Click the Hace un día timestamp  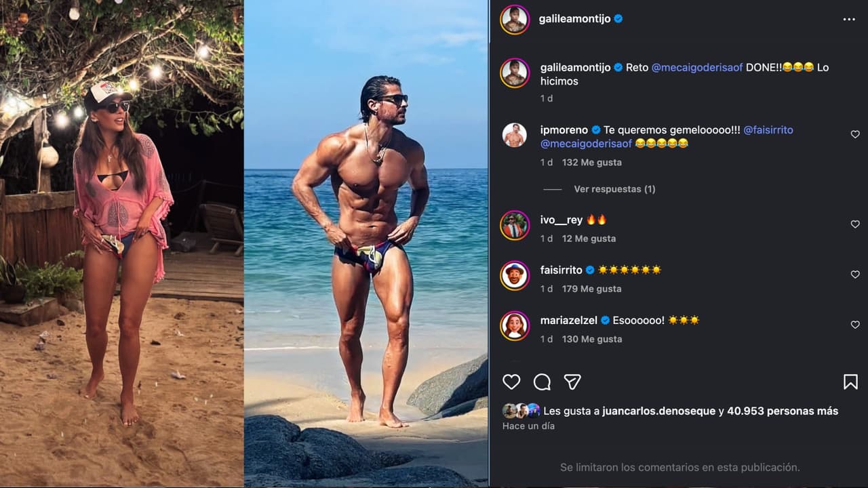coord(528,426)
